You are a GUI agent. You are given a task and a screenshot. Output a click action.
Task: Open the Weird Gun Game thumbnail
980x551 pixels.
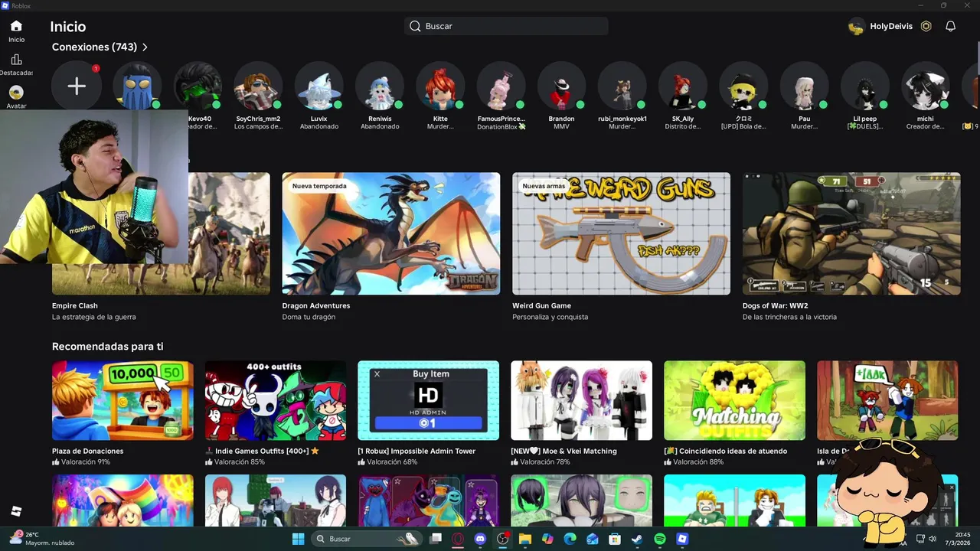pyautogui.click(x=621, y=233)
